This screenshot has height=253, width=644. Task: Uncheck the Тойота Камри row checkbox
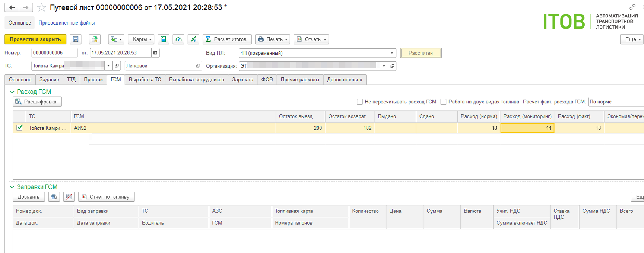[20, 128]
